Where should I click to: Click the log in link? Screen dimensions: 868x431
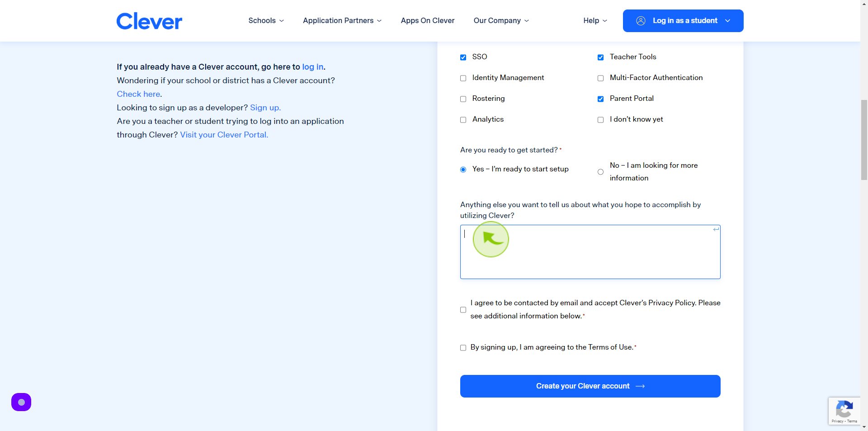(313, 67)
